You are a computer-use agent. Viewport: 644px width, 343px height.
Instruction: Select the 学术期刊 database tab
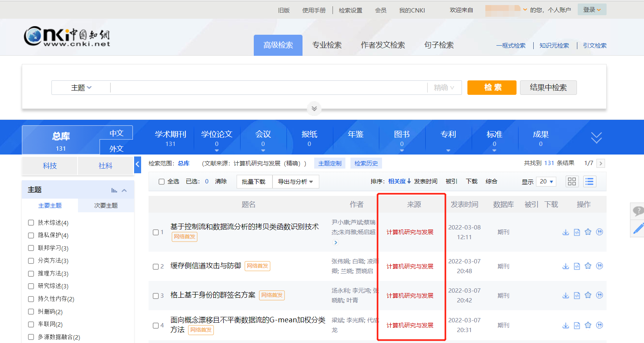(171, 138)
